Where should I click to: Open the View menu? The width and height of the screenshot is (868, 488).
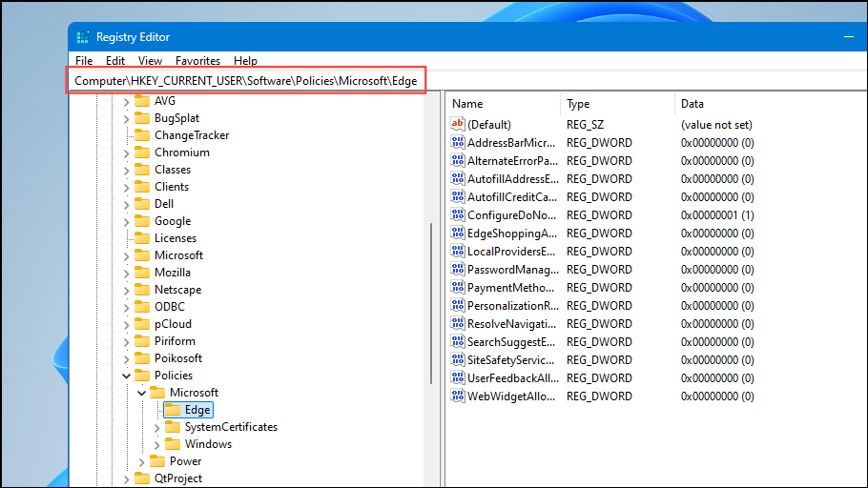[150, 60]
